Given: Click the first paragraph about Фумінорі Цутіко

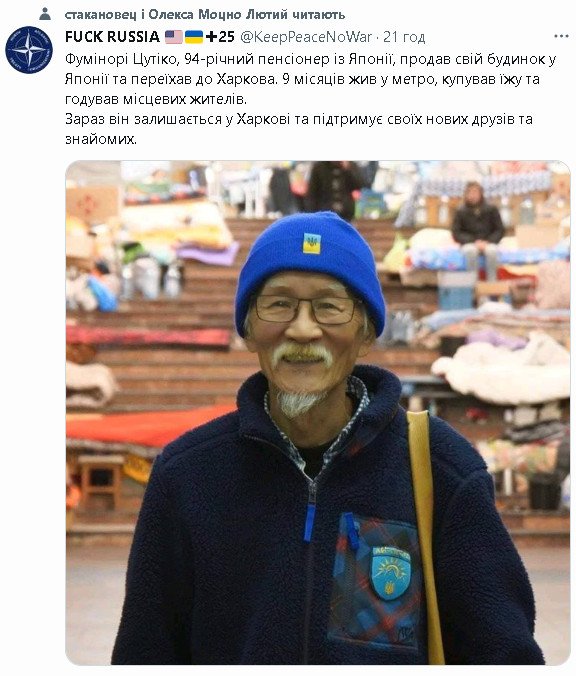Looking at the screenshot, I should coord(310,79).
